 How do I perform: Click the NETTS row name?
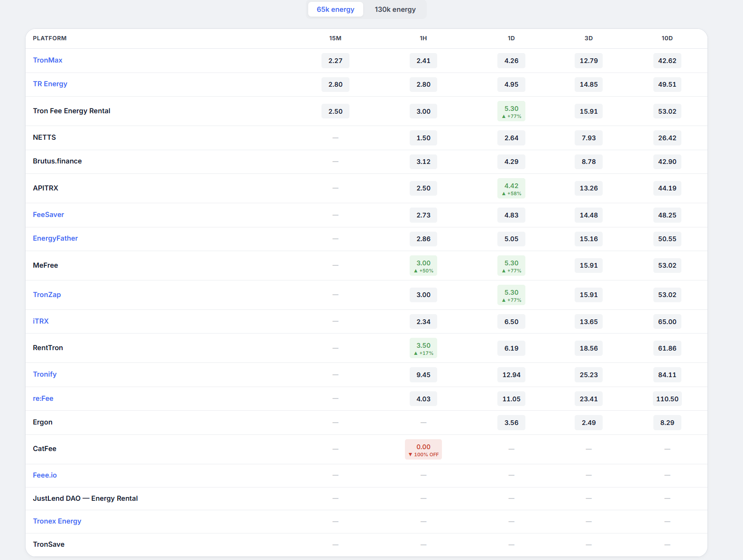(45, 137)
